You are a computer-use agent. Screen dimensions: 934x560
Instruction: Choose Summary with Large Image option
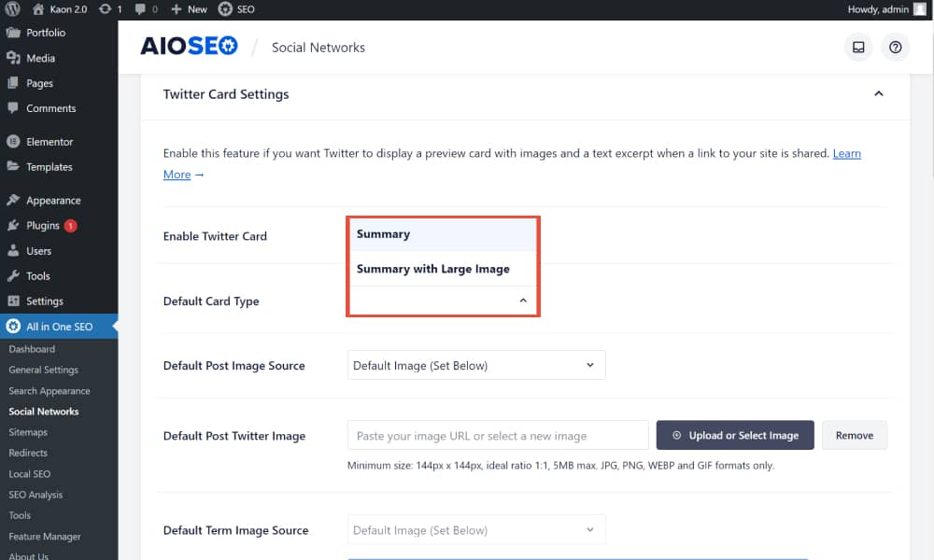pyautogui.click(x=433, y=269)
